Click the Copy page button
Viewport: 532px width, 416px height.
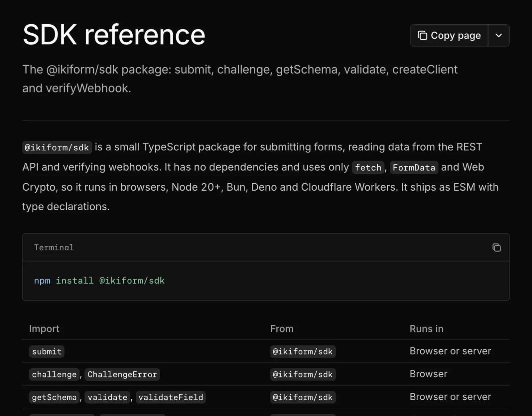click(449, 35)
